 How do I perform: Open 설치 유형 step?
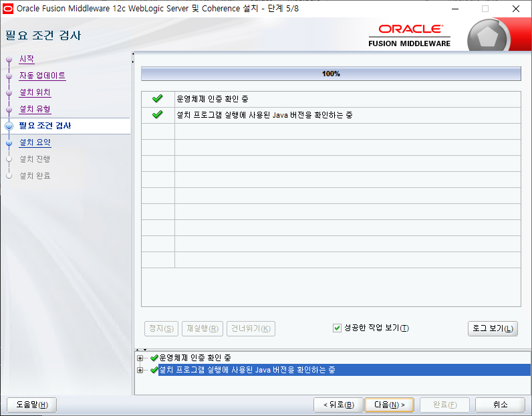[x=35, y=109]
